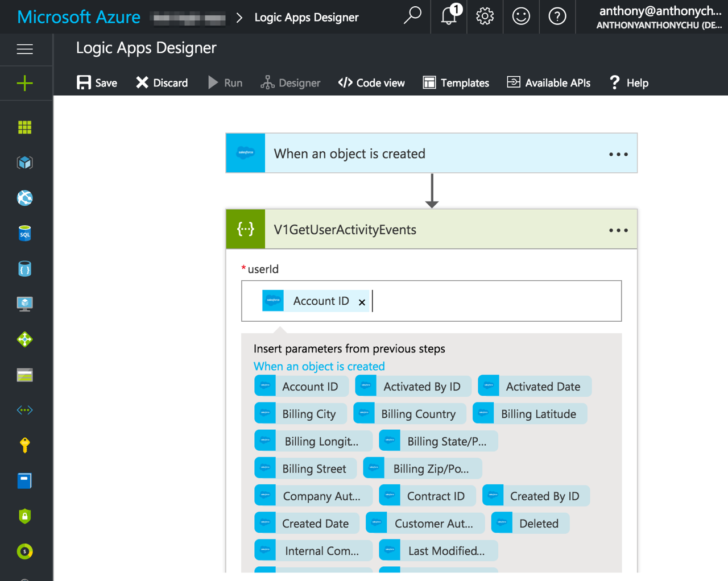Click the search magnifier in top bar
728x581 pixels.
pyautogui.click(x=412, y=16)
